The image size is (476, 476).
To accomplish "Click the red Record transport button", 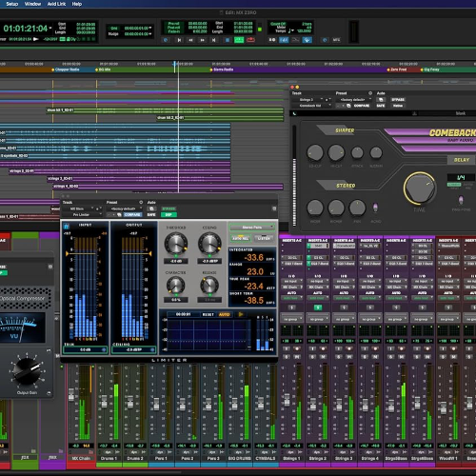I will point(250,40).
